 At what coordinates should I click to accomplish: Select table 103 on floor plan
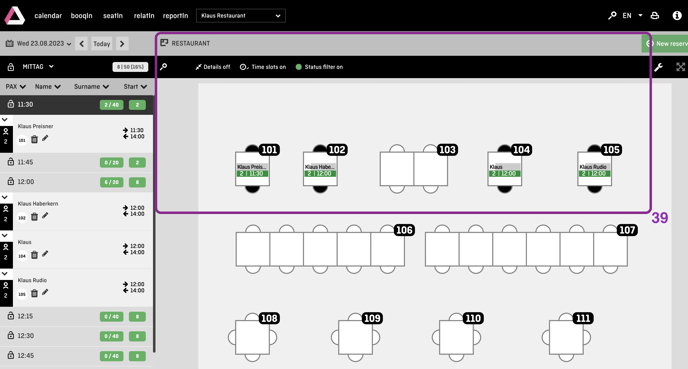[414, 169]
